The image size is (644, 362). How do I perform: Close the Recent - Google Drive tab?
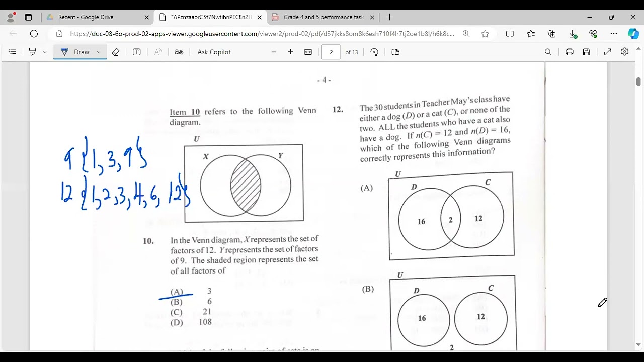click(147, 17)
